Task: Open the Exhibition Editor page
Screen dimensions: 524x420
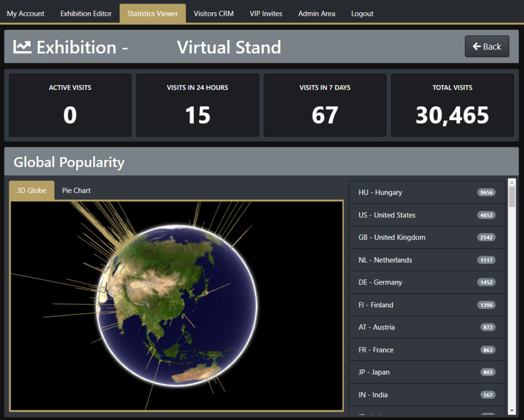Action: pos(86,14)
